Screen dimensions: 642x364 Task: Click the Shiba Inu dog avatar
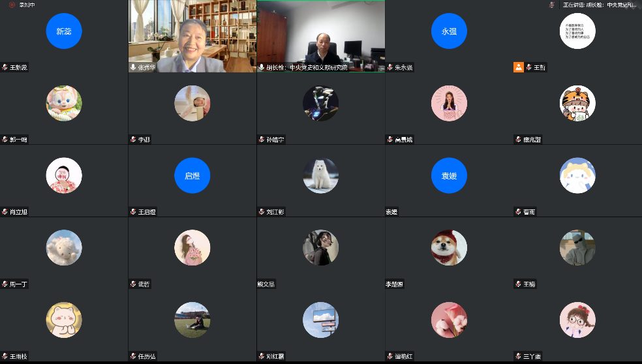click(x=449, y=248)
